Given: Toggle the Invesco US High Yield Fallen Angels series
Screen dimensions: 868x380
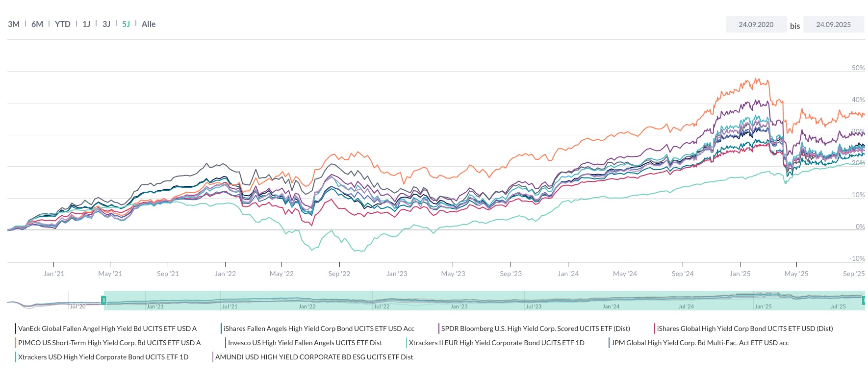Looking at the screenshot, I should [304, 343].
